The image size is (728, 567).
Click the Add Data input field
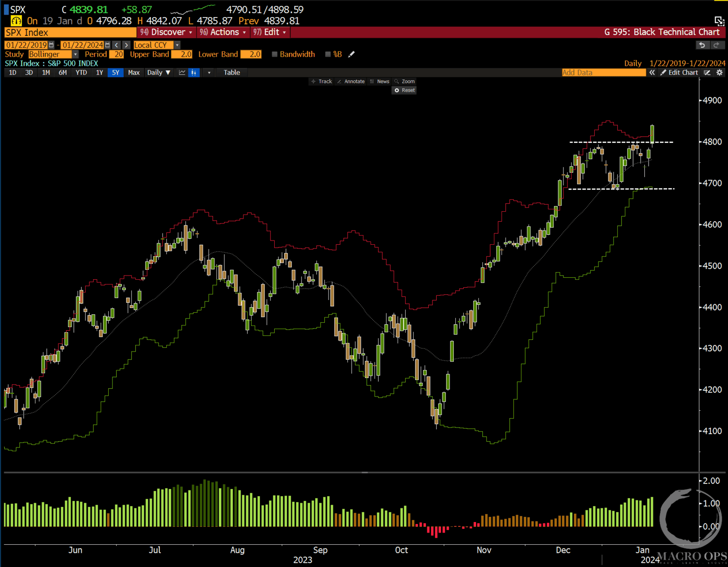604,72
